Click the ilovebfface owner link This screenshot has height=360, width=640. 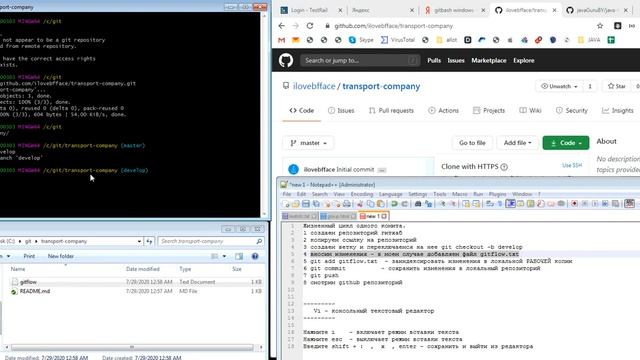(x=314, y=87)
